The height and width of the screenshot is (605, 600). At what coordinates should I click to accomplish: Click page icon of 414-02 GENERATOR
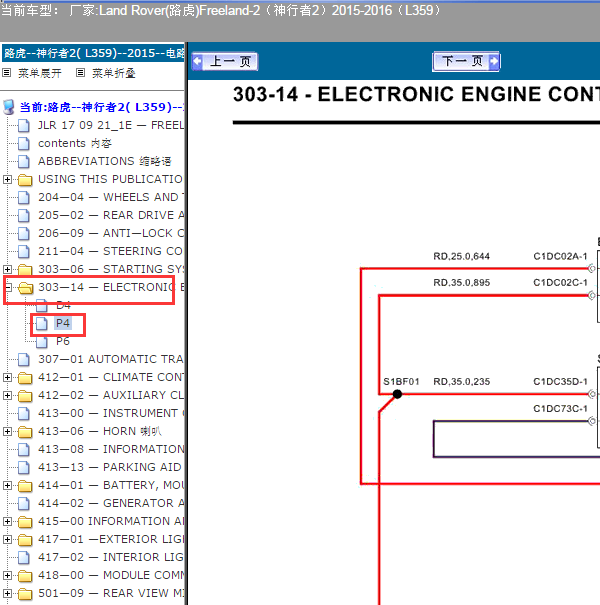coord(24,504)
